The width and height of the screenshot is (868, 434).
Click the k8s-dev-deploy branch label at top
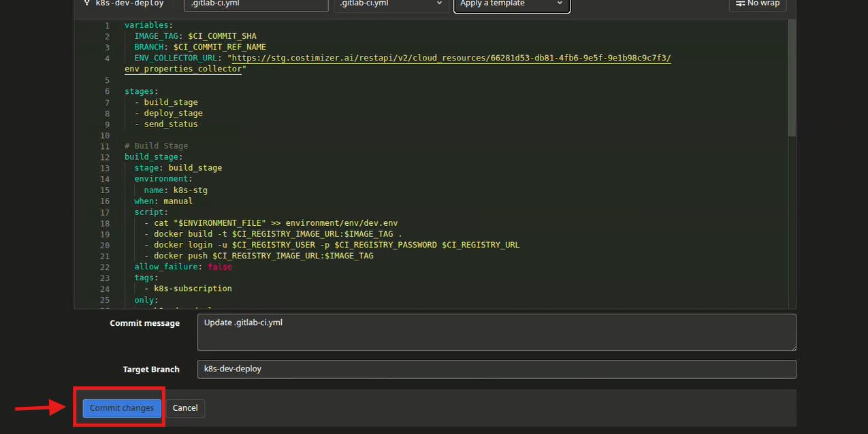(x=129, y=4)
